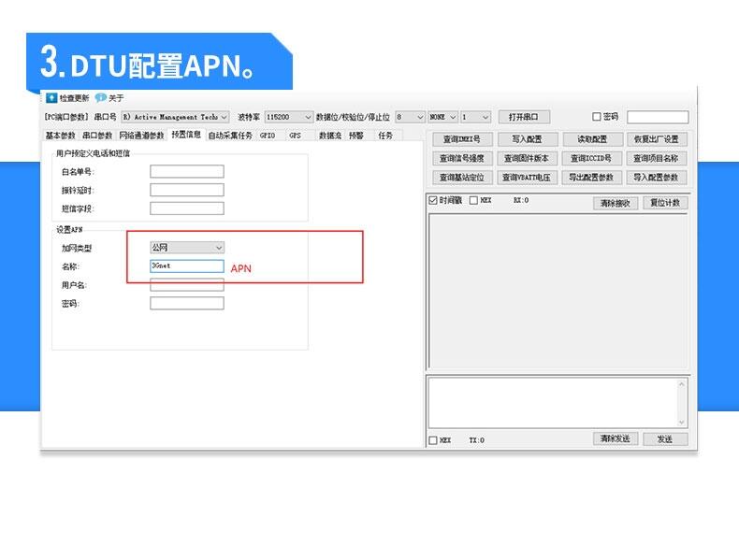Click the 检查更新 update icon
739x560 pixels.
tap(51, 98)
